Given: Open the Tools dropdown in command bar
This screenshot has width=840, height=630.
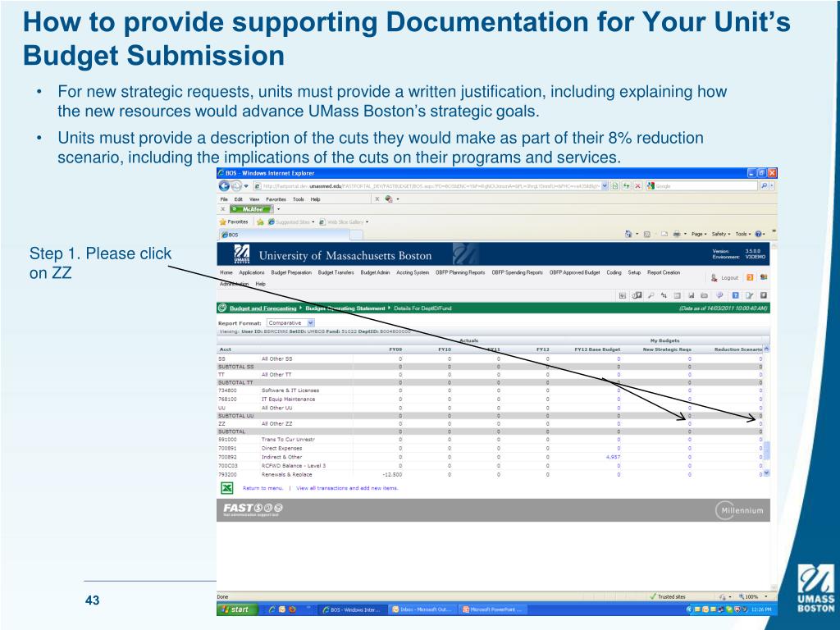Looking at the screenshot, I should pyautogui.click(x=743, y=234).
